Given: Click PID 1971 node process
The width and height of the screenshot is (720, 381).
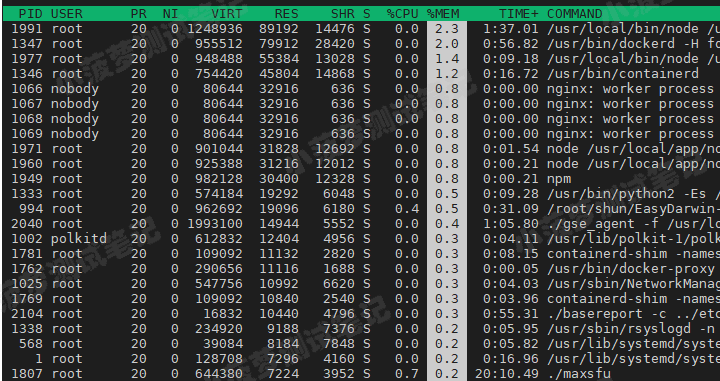Looking at the screenshot, I should 360,149.
